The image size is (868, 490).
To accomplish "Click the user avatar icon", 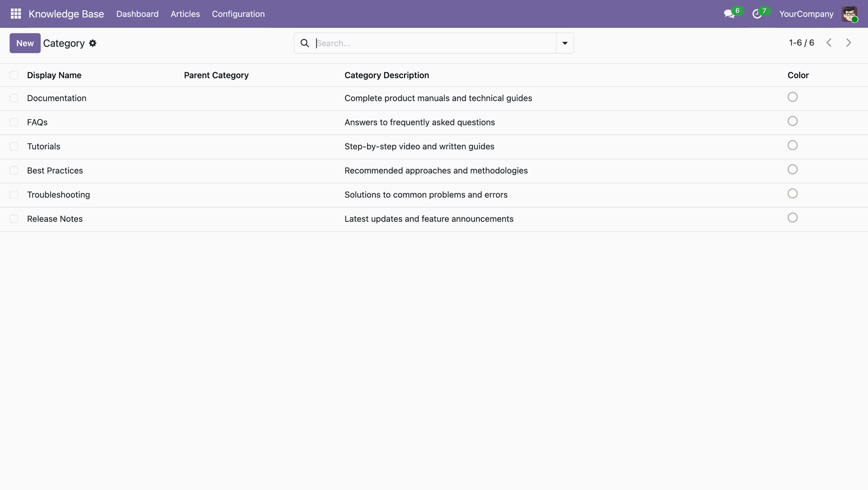I will click(x=849, y=14).
